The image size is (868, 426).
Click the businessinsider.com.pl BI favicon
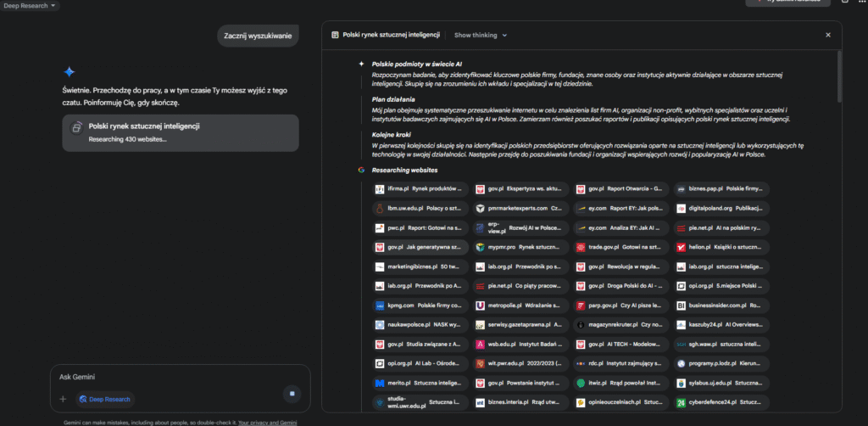point(681,305)
